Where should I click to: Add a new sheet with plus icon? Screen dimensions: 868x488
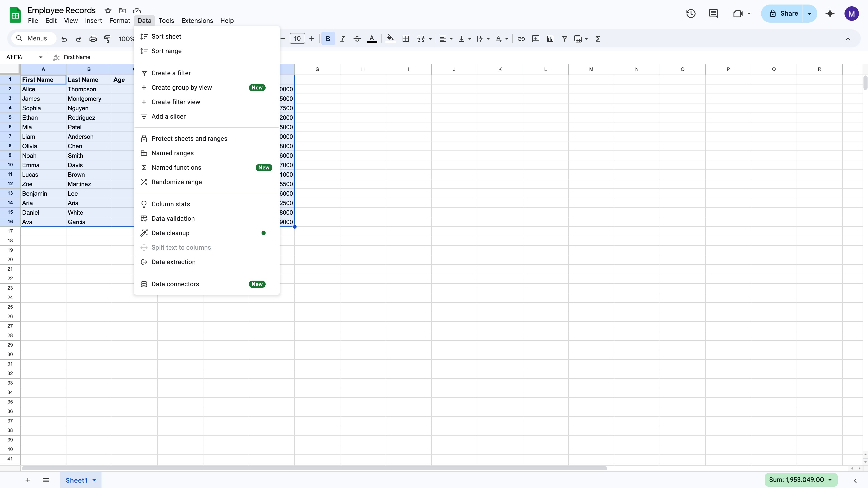click(x=28, y=480)
